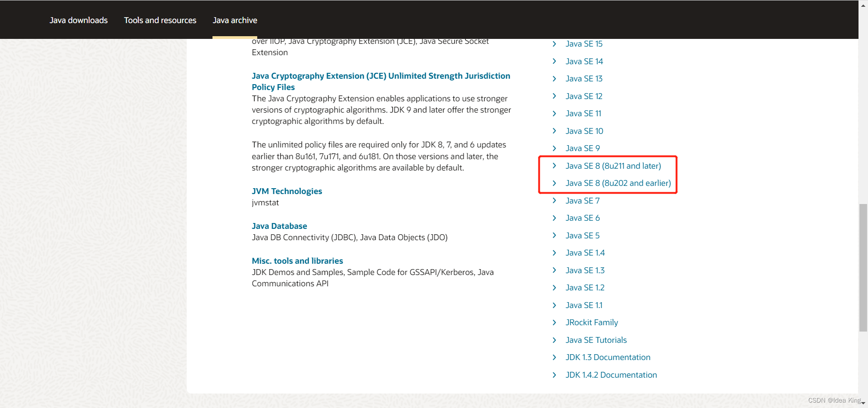The image size is (868, 408).
Task: Click the chevron beside JRockit Family
Action: (554, 323)
